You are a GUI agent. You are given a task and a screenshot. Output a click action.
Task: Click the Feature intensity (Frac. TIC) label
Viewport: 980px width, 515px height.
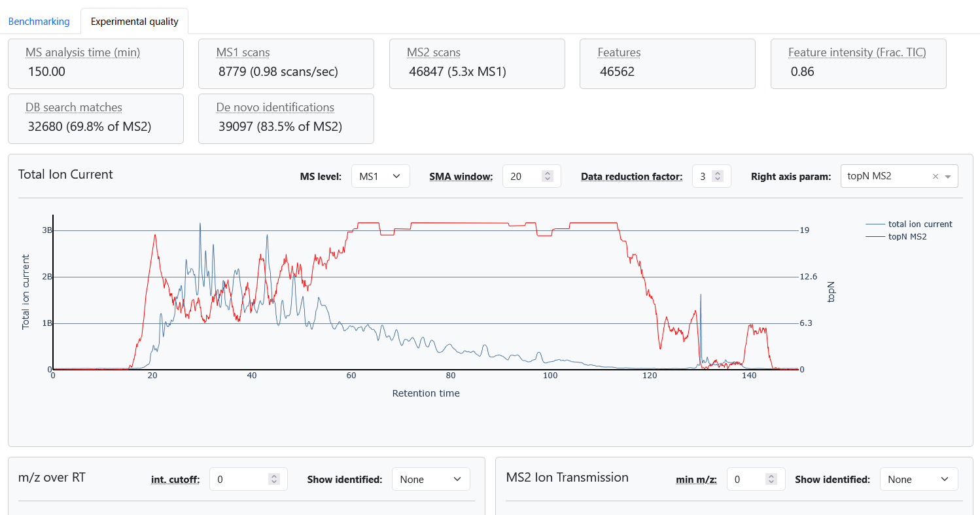point(857,52)
